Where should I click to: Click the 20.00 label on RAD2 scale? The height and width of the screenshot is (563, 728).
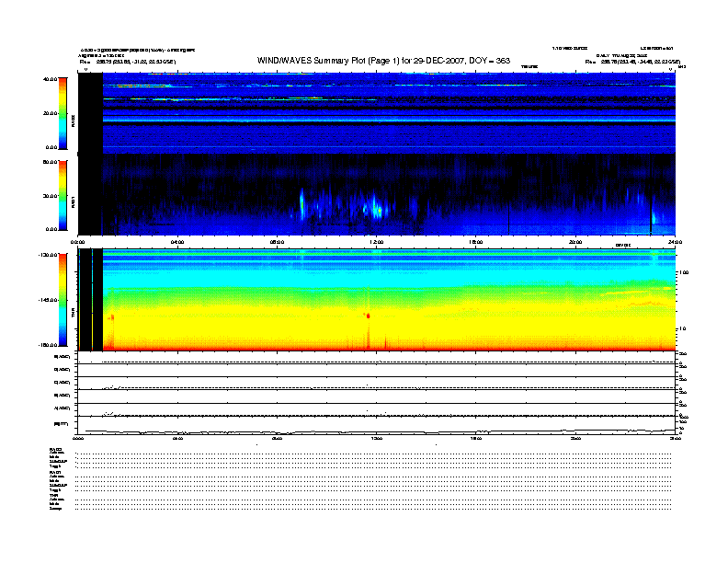(50, 113)
